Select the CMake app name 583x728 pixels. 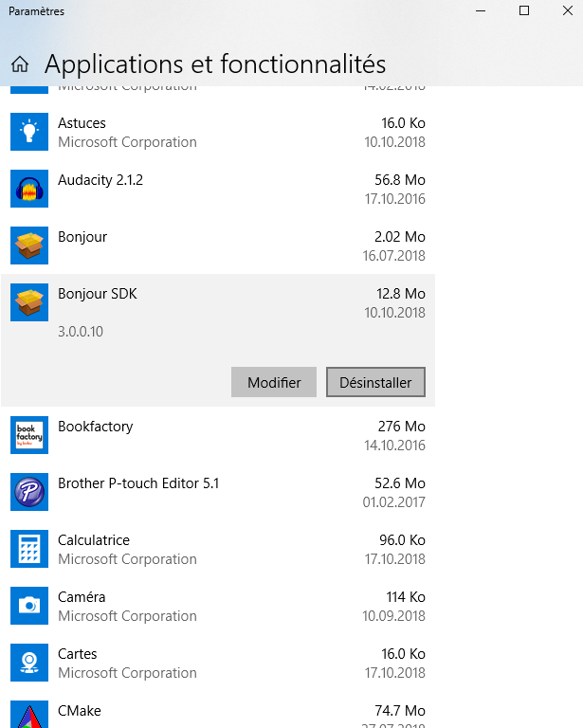pyautogui.click(x=80, y=711)
